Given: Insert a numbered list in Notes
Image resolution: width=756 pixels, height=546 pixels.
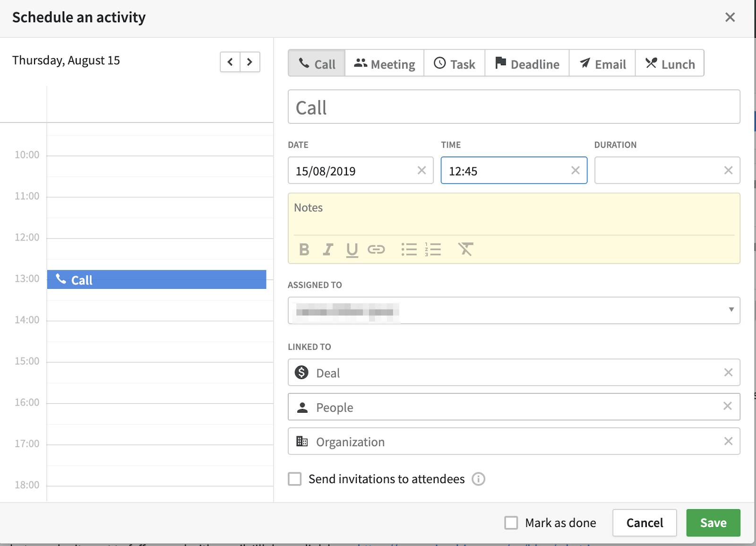Looking at the screenshot, I should pos(433,249).
